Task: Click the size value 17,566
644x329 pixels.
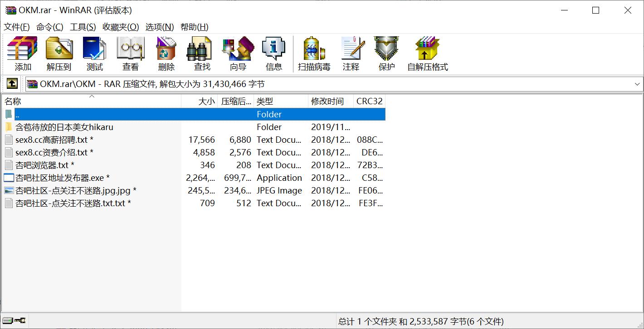Action: click(202, 140)
